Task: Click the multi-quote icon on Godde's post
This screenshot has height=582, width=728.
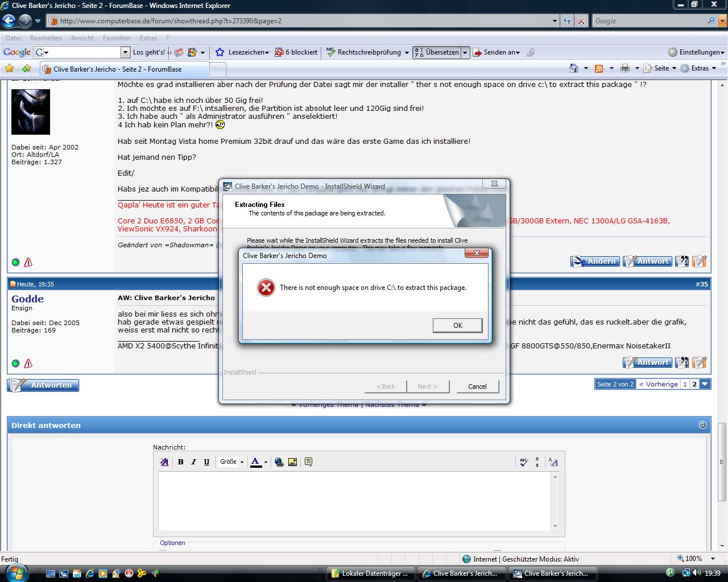Action: pos(682,363)
